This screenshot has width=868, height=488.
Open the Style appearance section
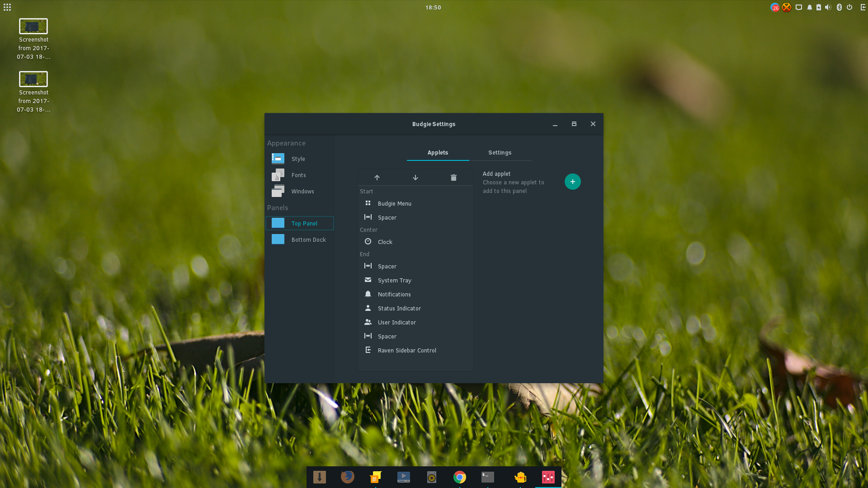pyautogui.click(x=299, y=159)
